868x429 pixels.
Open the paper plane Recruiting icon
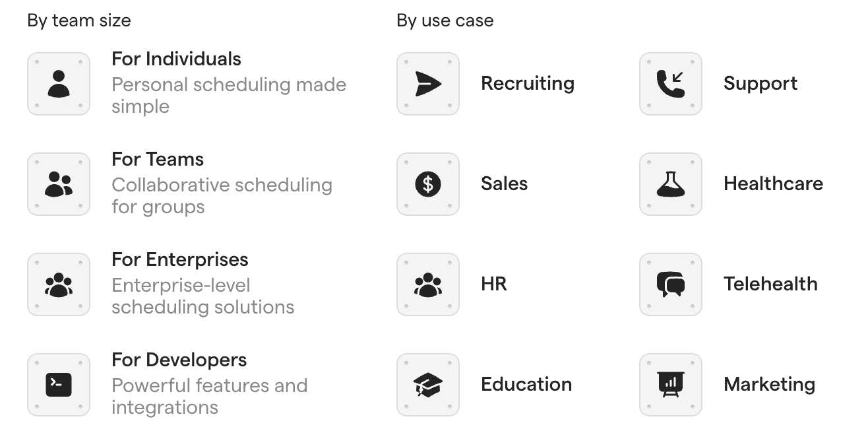point(427,84)
